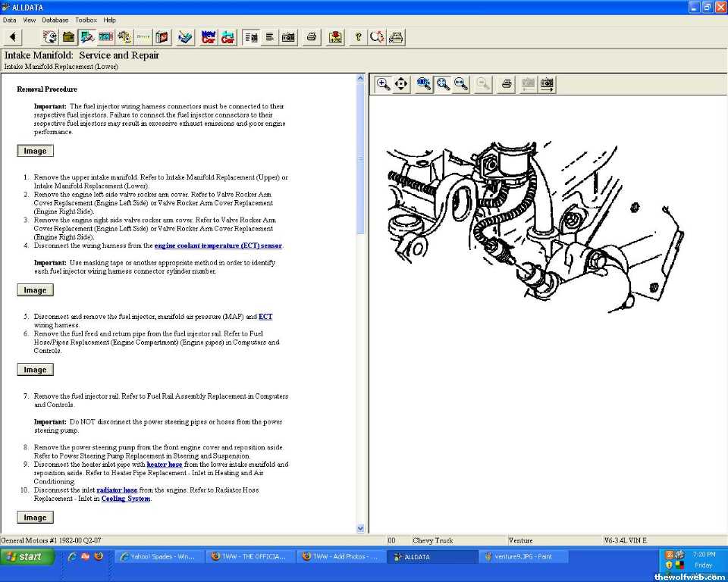This screenshot has height=582, width=728.
Task: Click the question mark help icon
Action: click(x=359, y=37)
